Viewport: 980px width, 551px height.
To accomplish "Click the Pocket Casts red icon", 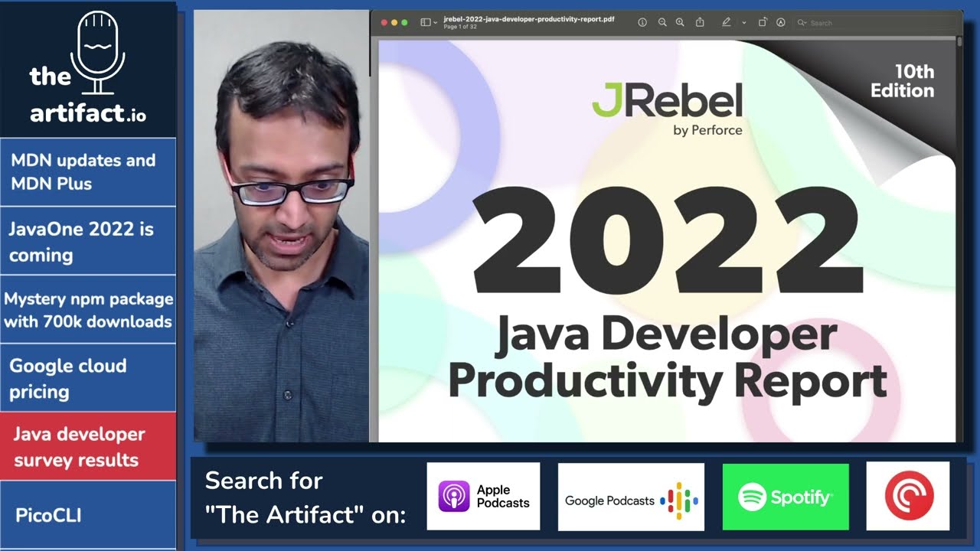I will (x=908, y=496).
